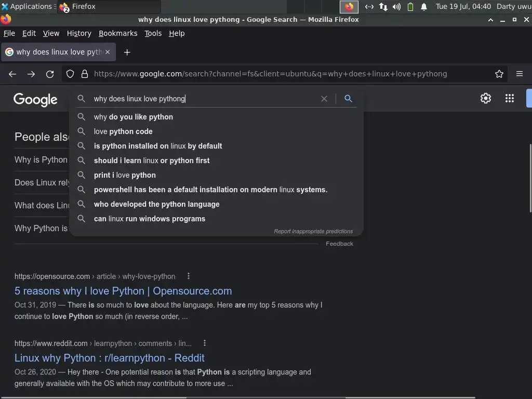Select suggestion 'love python code'
The height and width of the screenshot is (399, 532).
pos(216,131)
